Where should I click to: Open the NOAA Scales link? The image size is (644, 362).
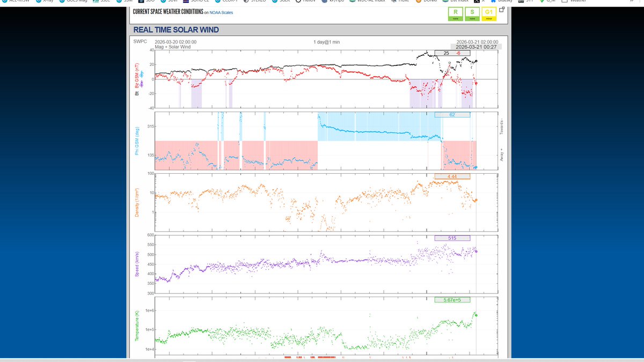click(222, 12)
